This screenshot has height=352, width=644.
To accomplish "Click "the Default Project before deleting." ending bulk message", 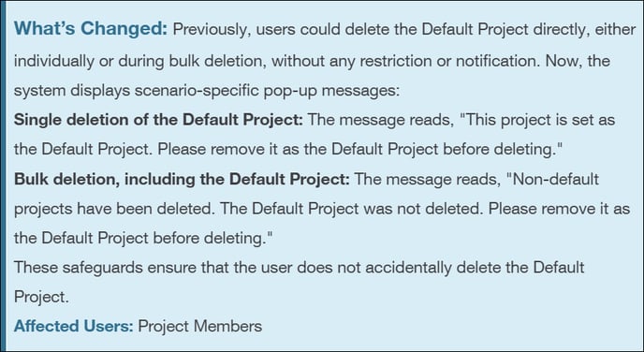I will (x=143, y=238).
